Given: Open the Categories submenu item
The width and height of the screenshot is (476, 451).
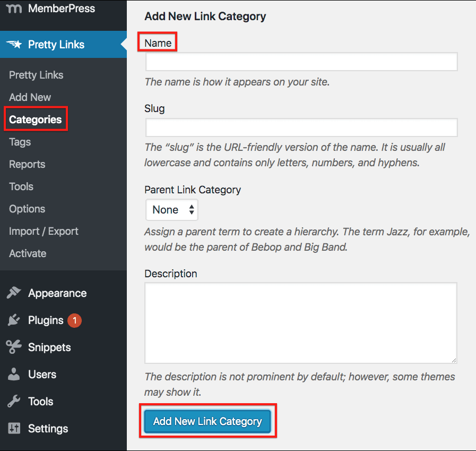Looking at the screenshot, I should (36, 120).
